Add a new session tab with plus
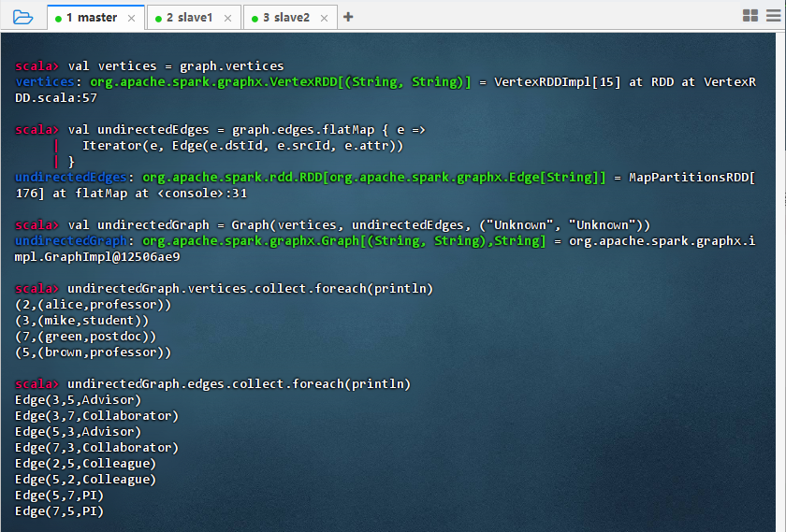Viewport: 786px width, 532px height. (348, 17)
